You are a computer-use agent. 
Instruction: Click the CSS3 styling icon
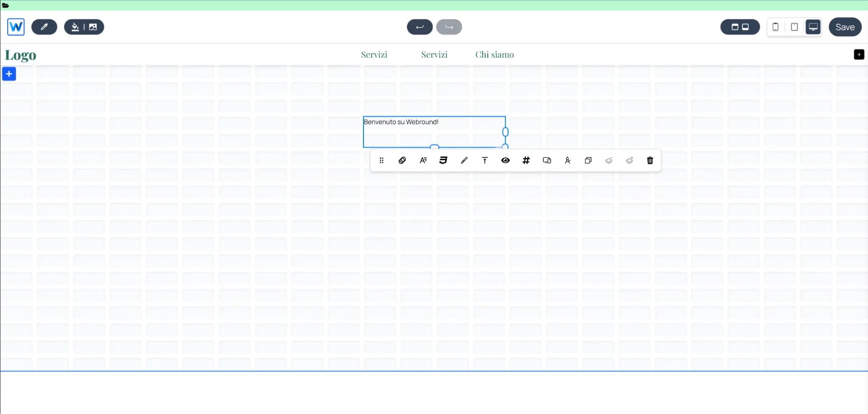click(x=443, y=160)
